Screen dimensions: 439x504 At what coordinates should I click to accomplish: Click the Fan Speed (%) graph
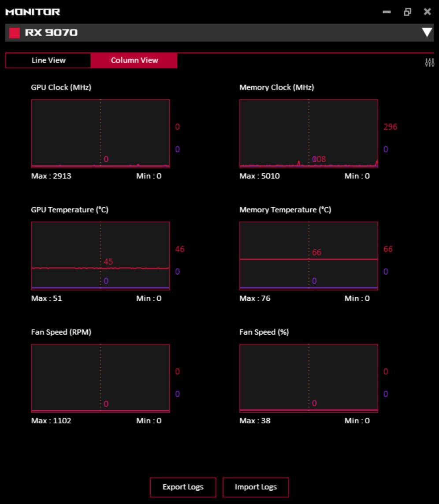click(309, 378)
